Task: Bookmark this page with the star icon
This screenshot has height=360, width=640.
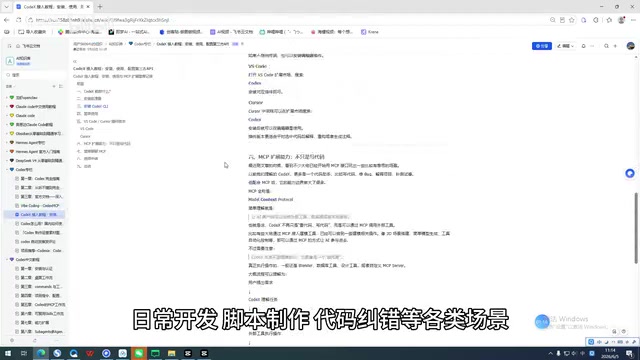Action: tap(572, 20)
